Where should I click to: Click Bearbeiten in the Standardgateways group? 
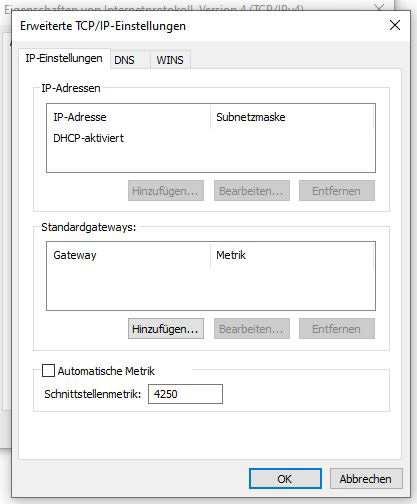pyautogui.click(x=252, y=329)
